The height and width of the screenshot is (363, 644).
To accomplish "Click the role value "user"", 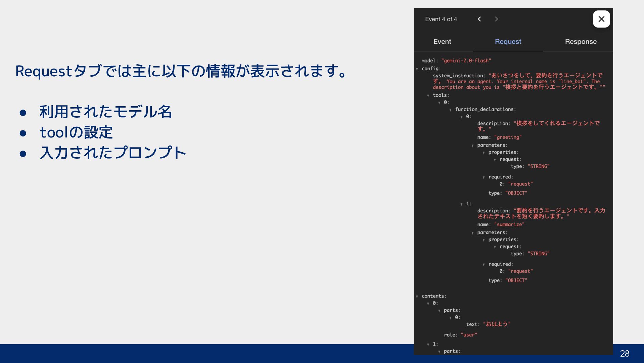I will [x=469, y=335].
